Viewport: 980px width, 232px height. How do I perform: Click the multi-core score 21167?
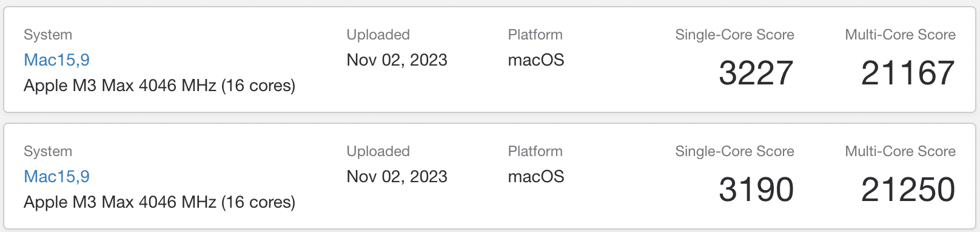click(x=908, y=73)
